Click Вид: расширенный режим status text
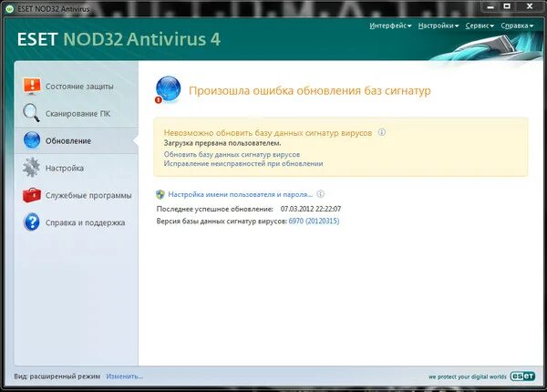547x392 pixels. [x=57, y=377]
